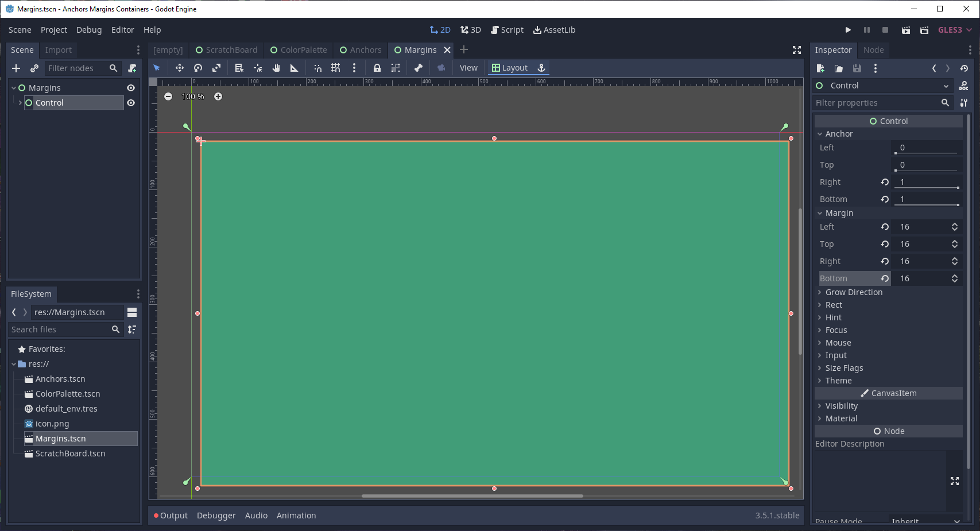Viewport: 980px width, 531px height.
Task: Open the GLES3 renderer dropdown
Action: tap(955, 30)
